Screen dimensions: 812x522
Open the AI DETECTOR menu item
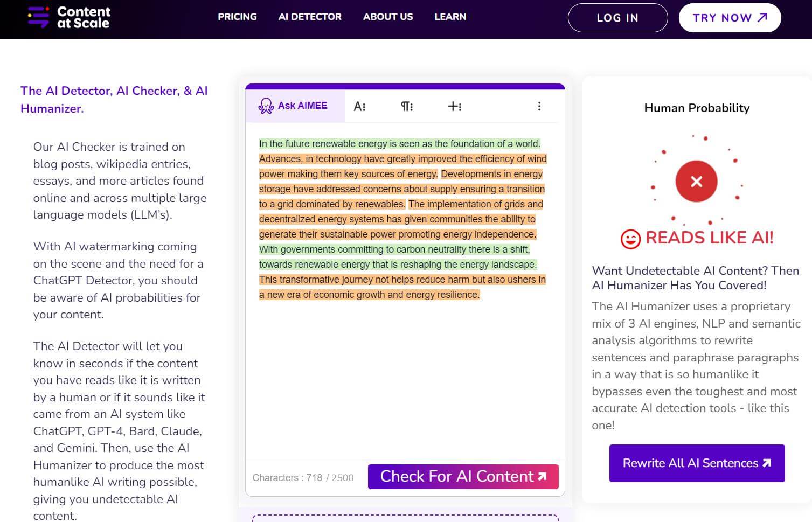pos(310,17)
